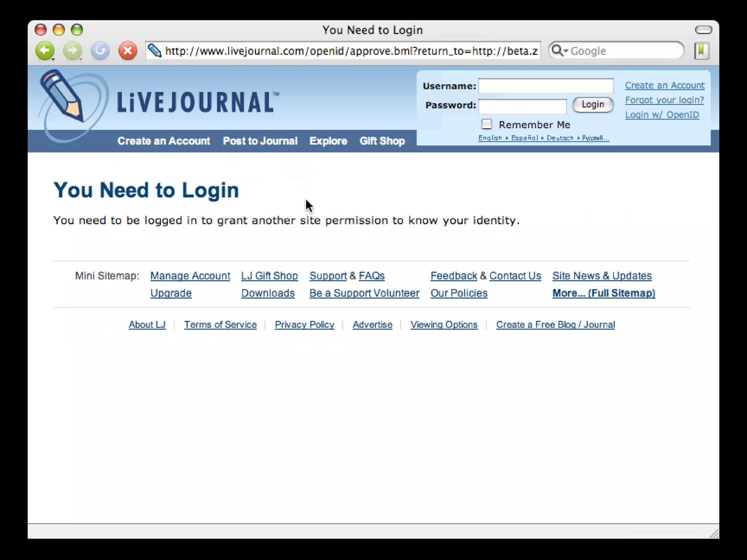Click the green browser back arrow

click(44, 50)
